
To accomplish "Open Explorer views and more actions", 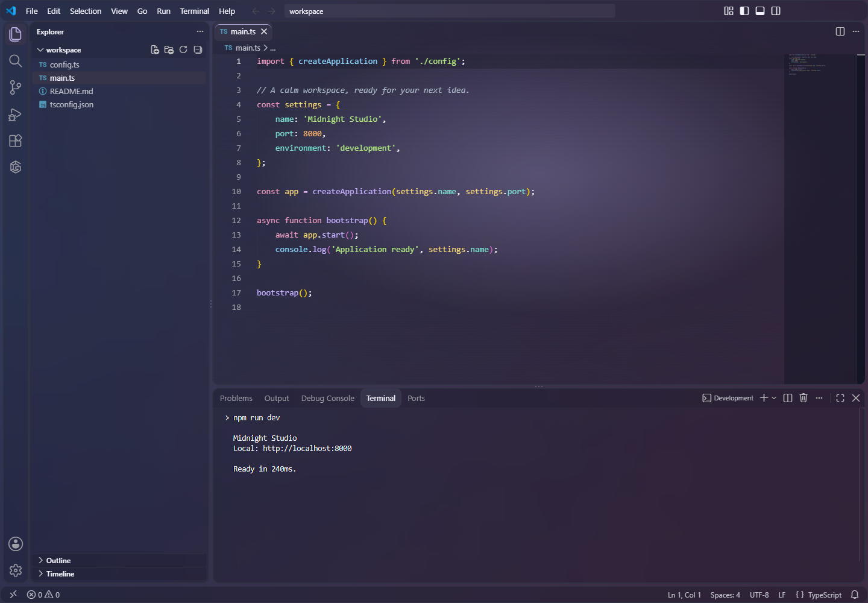I will 200,31.
